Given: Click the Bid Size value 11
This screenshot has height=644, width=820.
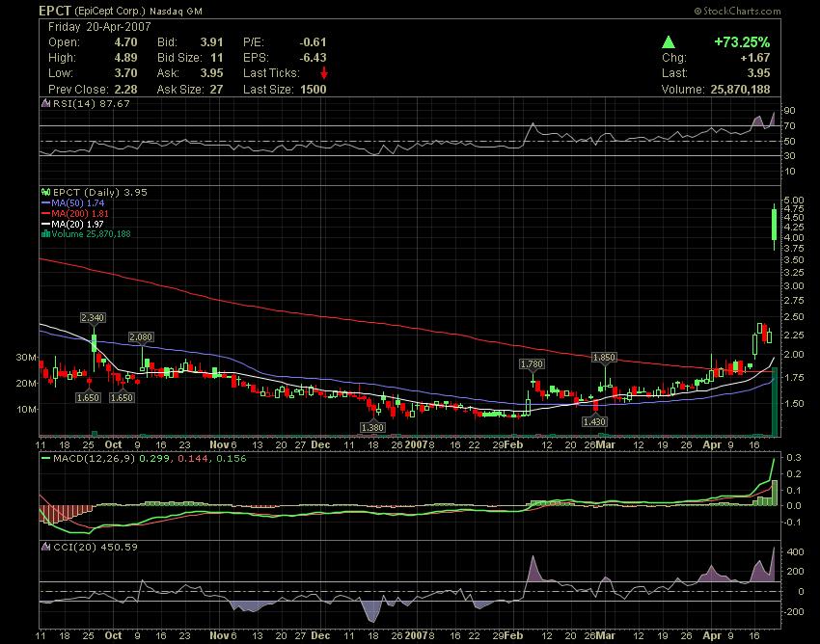Looking at the screenshot, I should tap(217, 58).
